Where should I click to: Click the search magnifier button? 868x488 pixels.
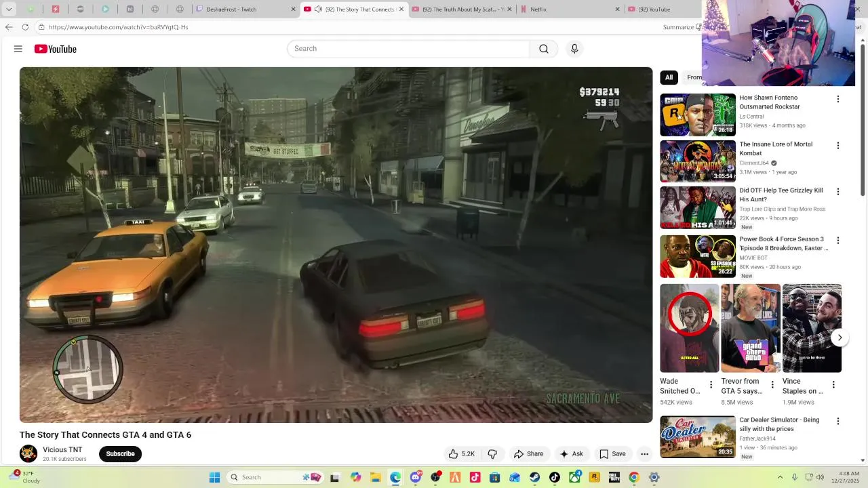[544, 49]
